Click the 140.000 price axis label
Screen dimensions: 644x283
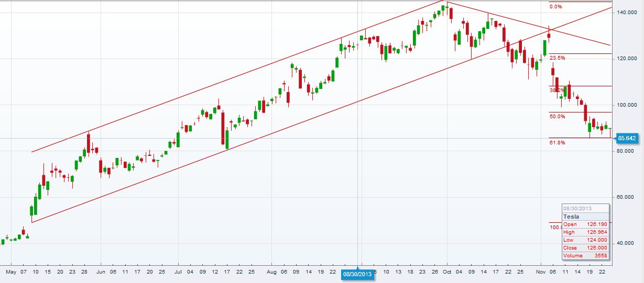pyautogui.click(x=628, y=12)
